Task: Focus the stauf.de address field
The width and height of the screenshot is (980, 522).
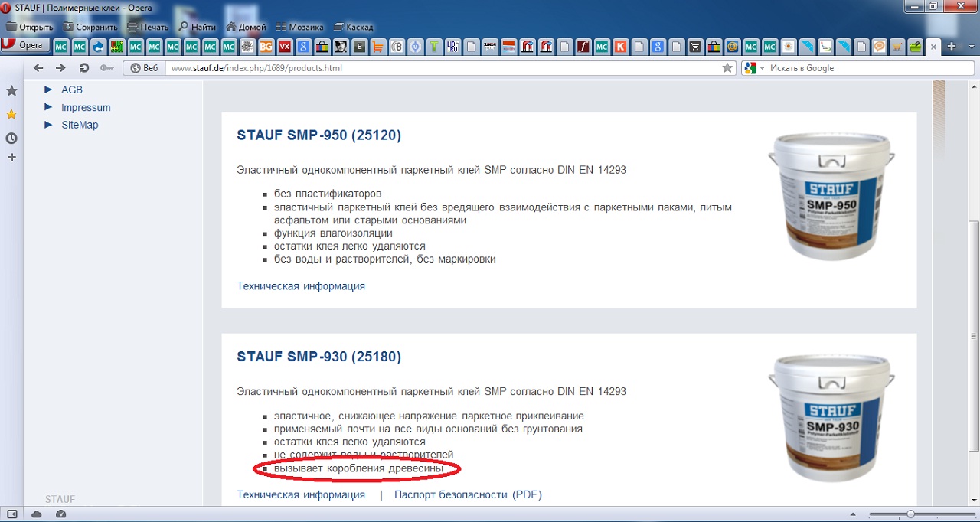Action: pos(444,68)
